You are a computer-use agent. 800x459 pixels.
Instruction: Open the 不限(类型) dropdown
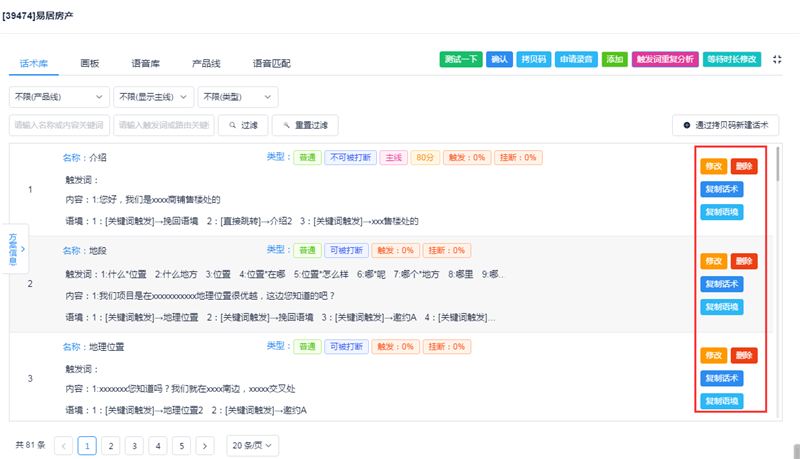click(x=236, y=97)
